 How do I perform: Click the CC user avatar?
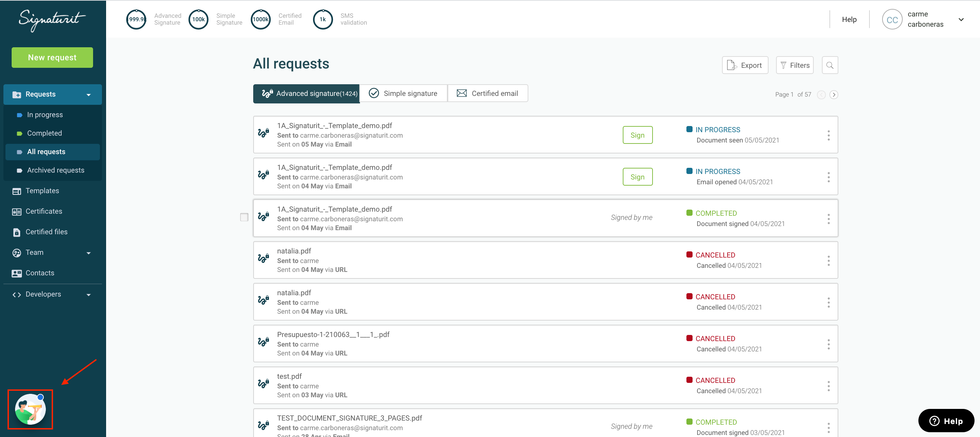click(892, 20)
